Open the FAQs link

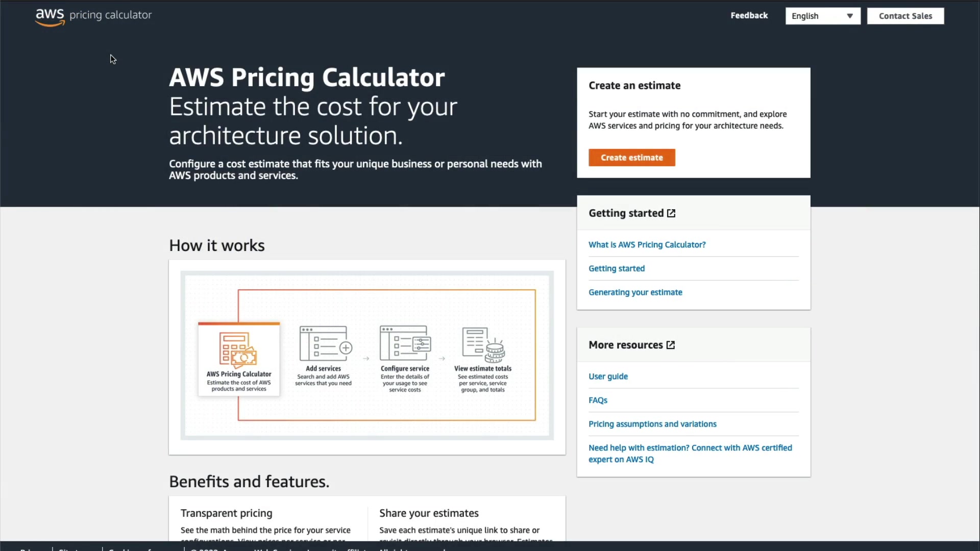click(598, 400)
